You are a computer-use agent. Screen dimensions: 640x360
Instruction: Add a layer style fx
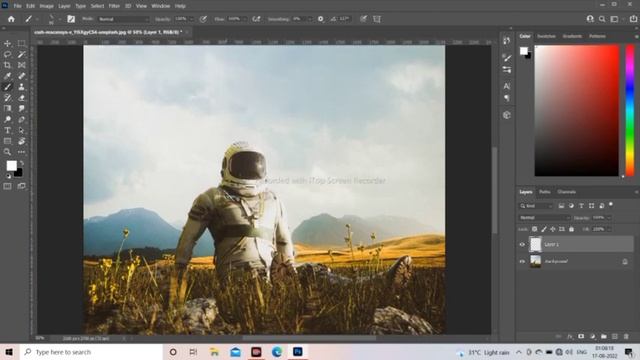[x=570, y=337]
